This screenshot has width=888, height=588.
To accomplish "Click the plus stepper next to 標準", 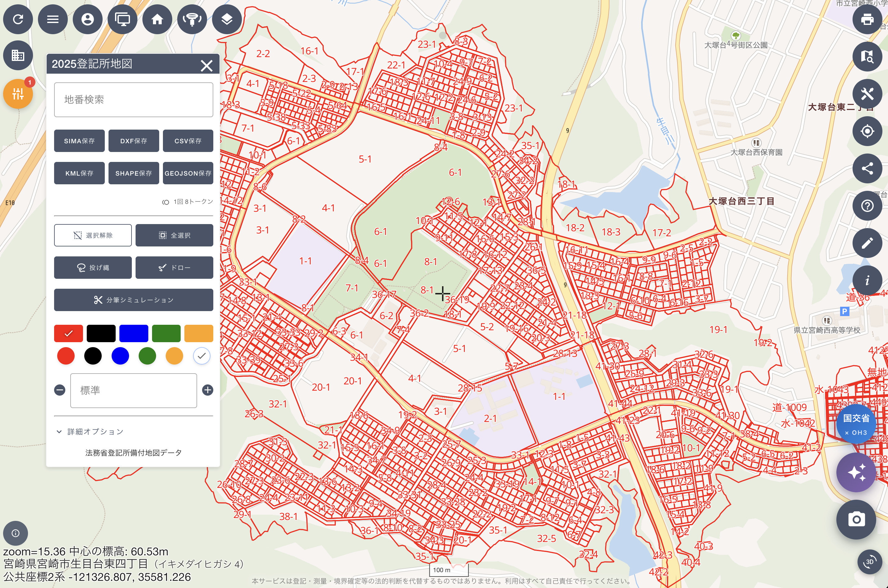I will tap(207, 390).
